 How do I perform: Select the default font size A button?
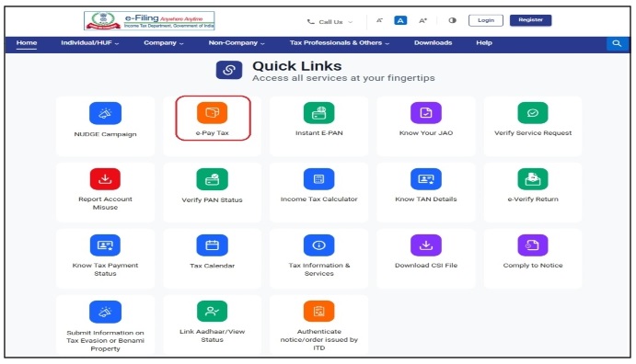pyautogui.click(x=400, y=20)
